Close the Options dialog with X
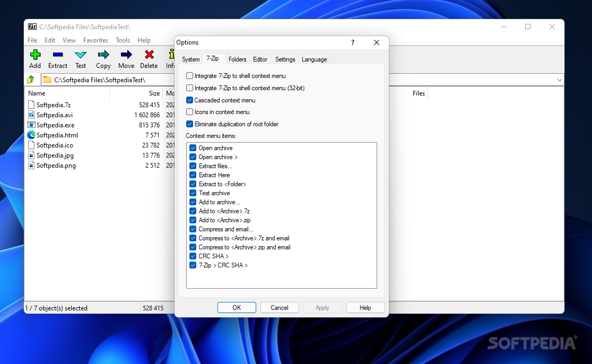This screenshot has height=364, width=592. coord(377,42)
